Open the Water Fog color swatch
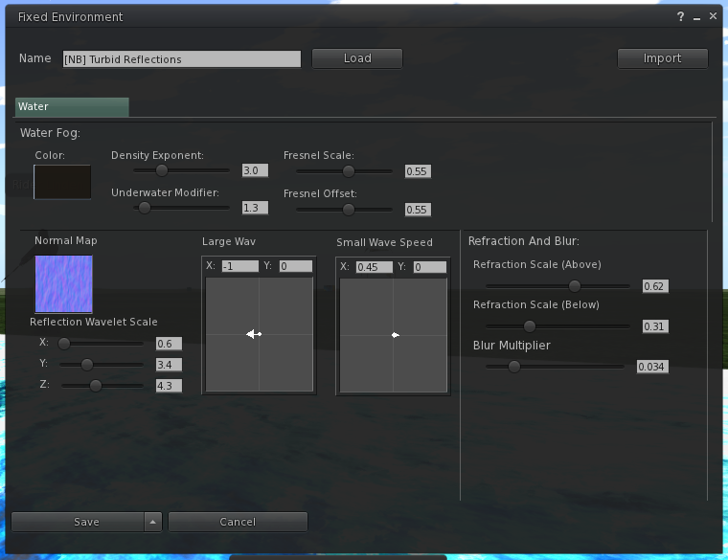 point(62,182)
